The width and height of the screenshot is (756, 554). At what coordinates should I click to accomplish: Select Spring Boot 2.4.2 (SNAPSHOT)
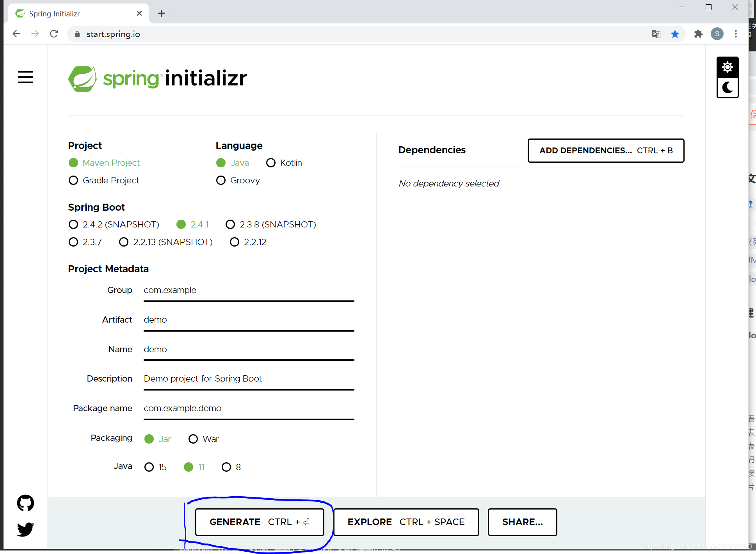114,224
